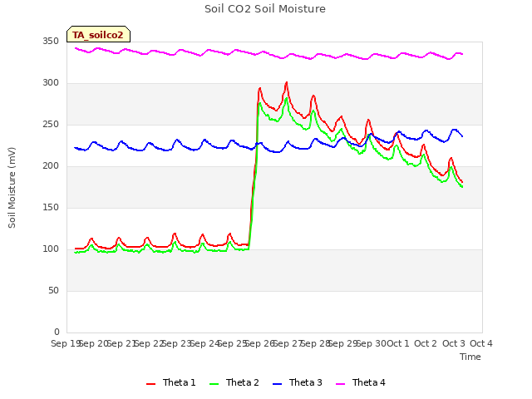Click the magenta Theta 4 legend swatch
Screen dimensions: 532x399
pos(340,384)
